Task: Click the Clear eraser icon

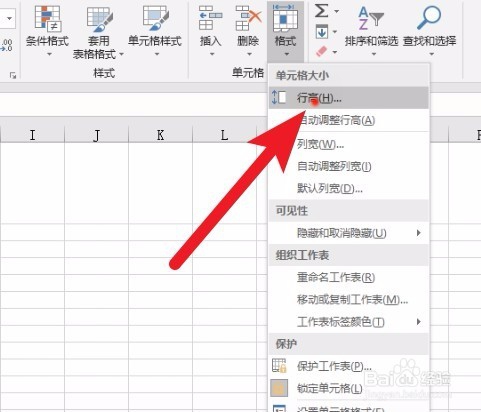Action: (x=322, y=52)
